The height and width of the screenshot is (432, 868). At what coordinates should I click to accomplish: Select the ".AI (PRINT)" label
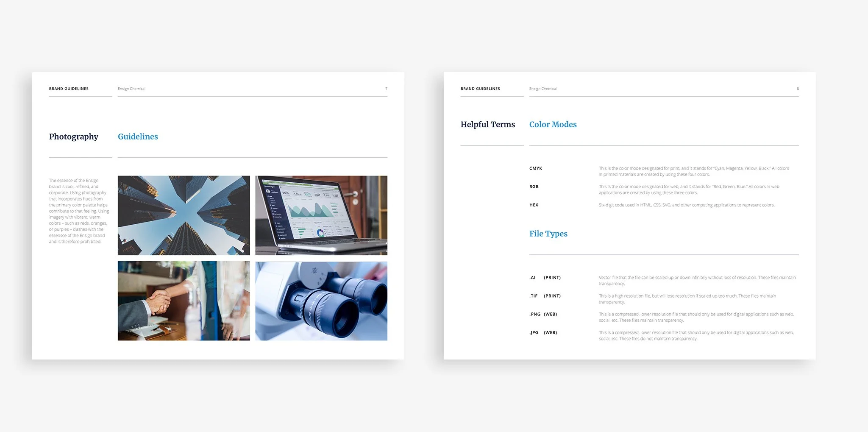point(545,278)
